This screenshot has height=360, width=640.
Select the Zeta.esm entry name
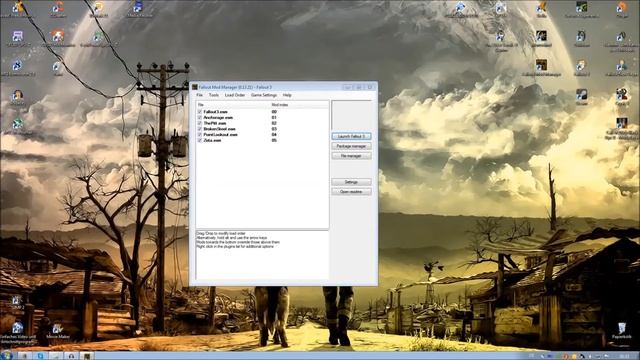pyautogui.click(x=212, y=140)
